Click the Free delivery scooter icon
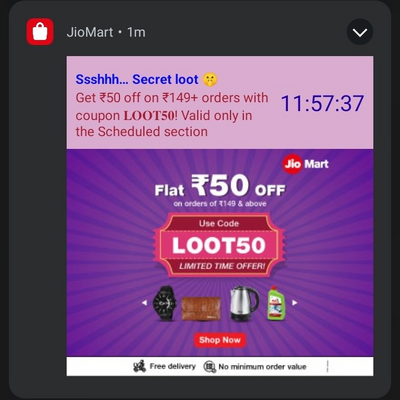Viewport: 400px width, 400px height. point(140,366)
